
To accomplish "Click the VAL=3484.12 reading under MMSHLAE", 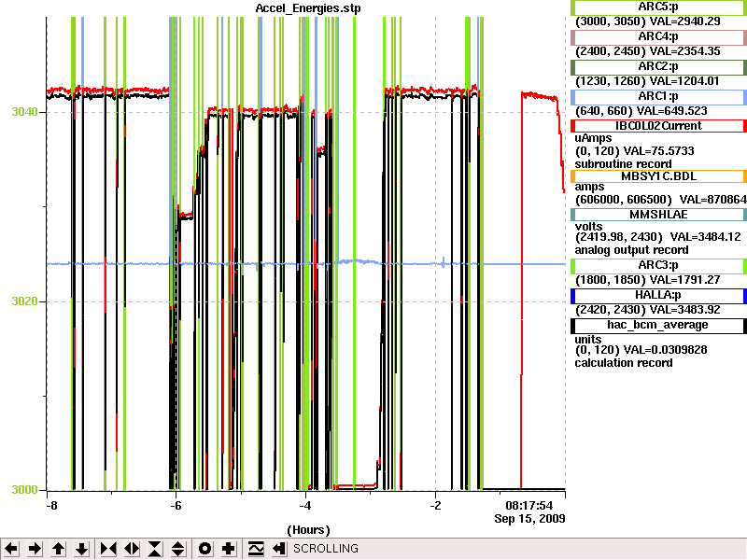I will pyautogui.click(x=705, y=237).
